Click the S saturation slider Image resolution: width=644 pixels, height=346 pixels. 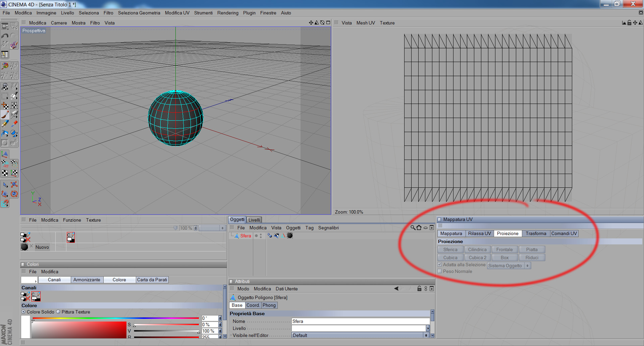coord(166,325)
